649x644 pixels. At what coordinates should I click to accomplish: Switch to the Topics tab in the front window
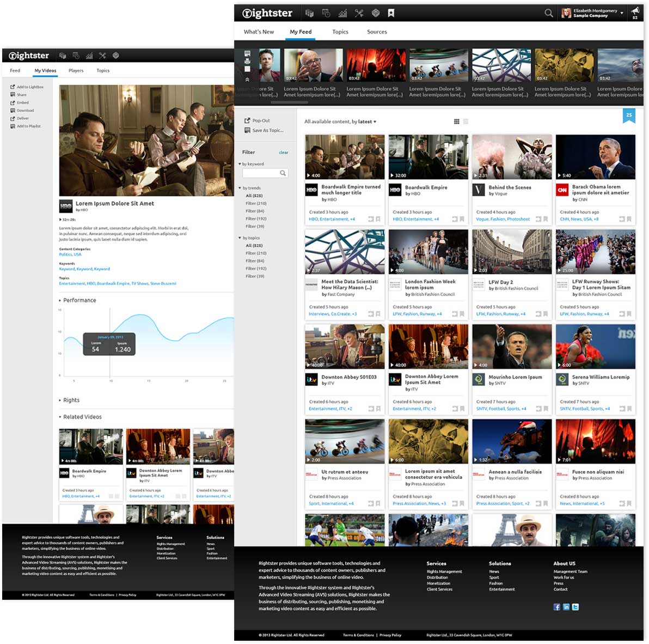coord(340,32)
